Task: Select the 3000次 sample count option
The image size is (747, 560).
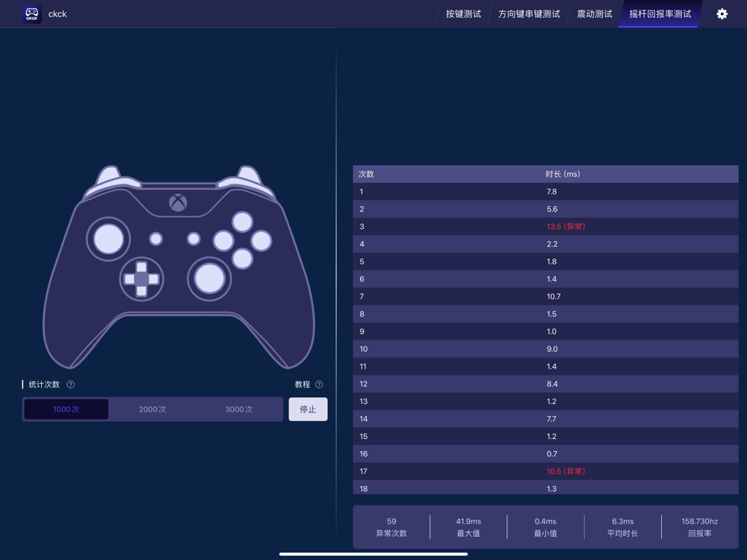Action: coord(239,409)
